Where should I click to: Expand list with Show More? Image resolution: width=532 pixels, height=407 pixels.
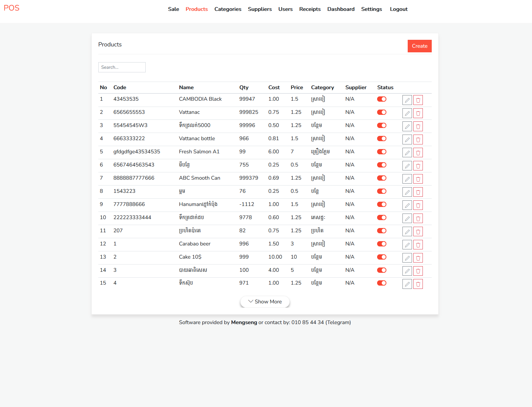265,302
